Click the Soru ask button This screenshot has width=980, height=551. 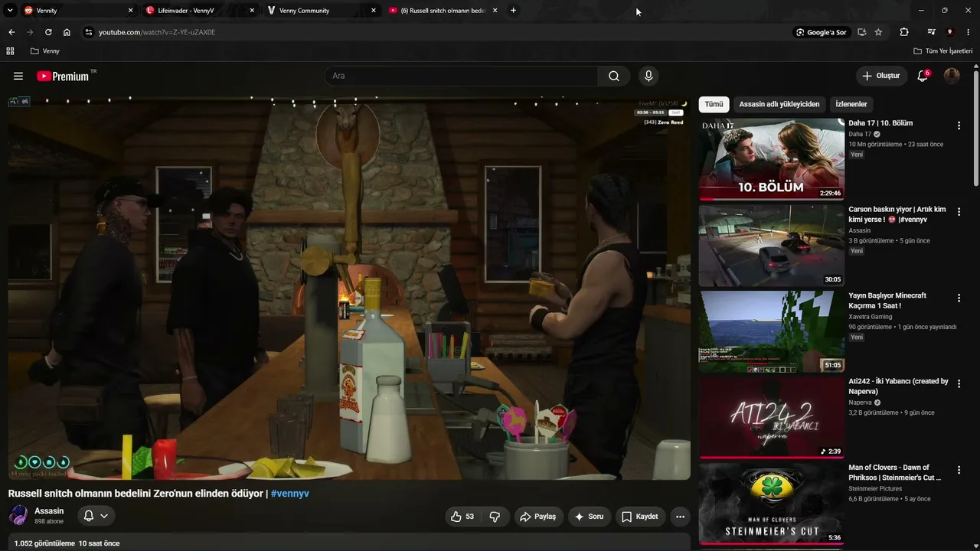pyautogui.click(x=590, y=517)
